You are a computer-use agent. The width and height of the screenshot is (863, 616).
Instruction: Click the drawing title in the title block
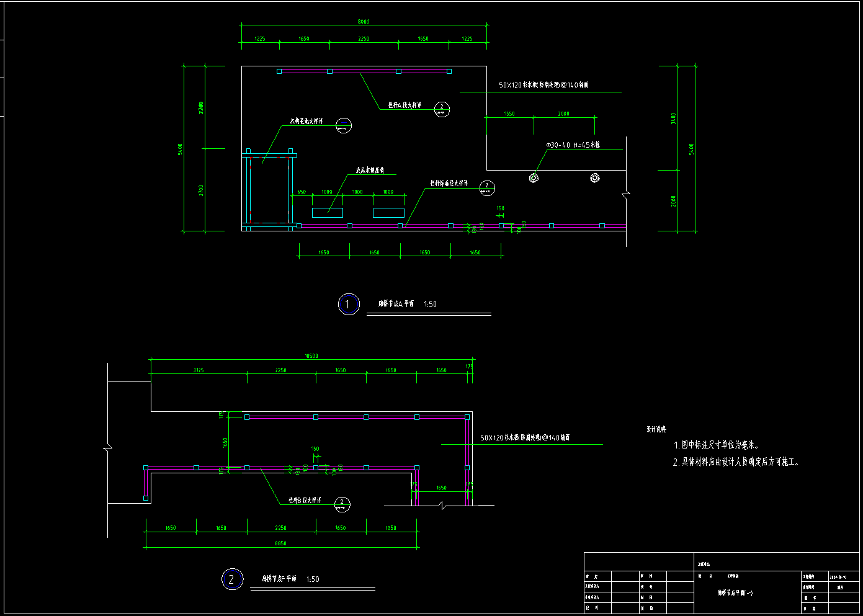tap(735, 593)
